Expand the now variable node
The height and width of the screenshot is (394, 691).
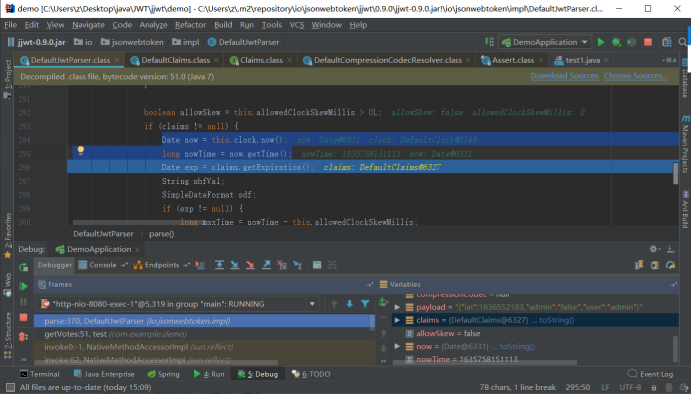pos(397,346)
